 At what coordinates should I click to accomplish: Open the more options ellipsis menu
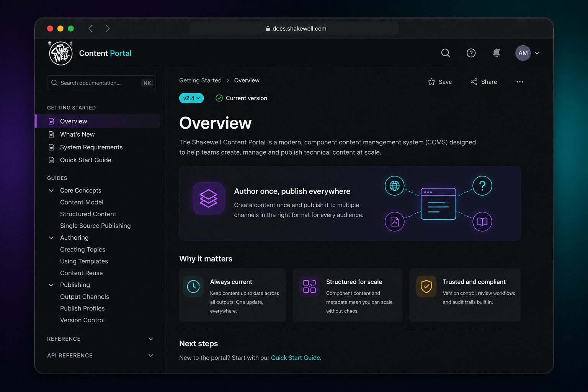point(519,82)
